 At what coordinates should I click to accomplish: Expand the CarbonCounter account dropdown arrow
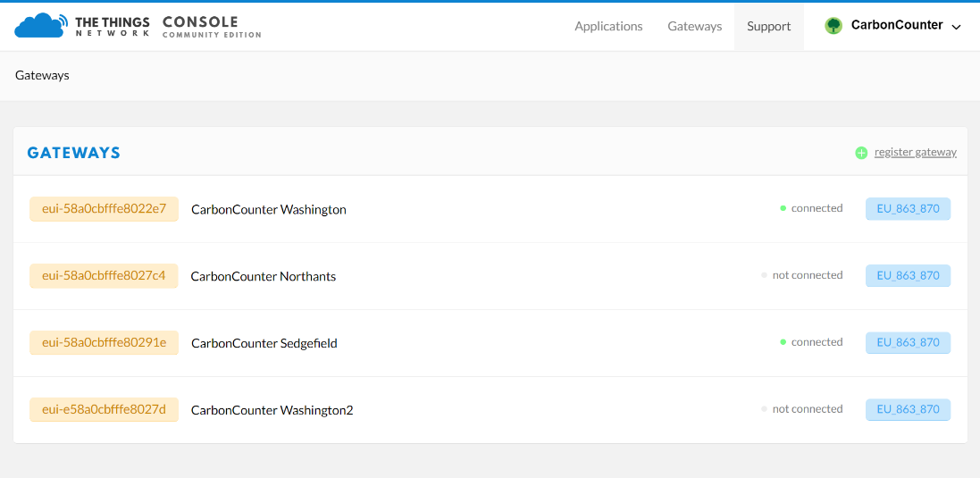pyautogui.click(x=956, y=27)
